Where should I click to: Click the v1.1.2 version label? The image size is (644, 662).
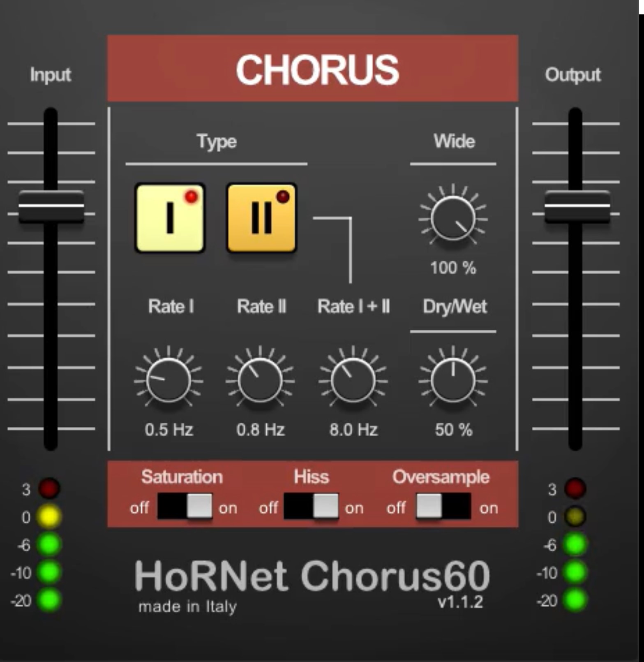click(460, 602)
